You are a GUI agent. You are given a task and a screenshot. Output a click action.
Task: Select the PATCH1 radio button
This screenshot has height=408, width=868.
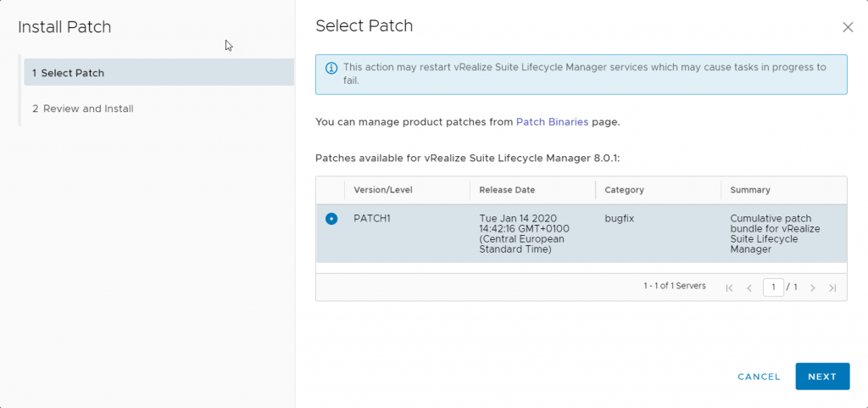[331, 219]
